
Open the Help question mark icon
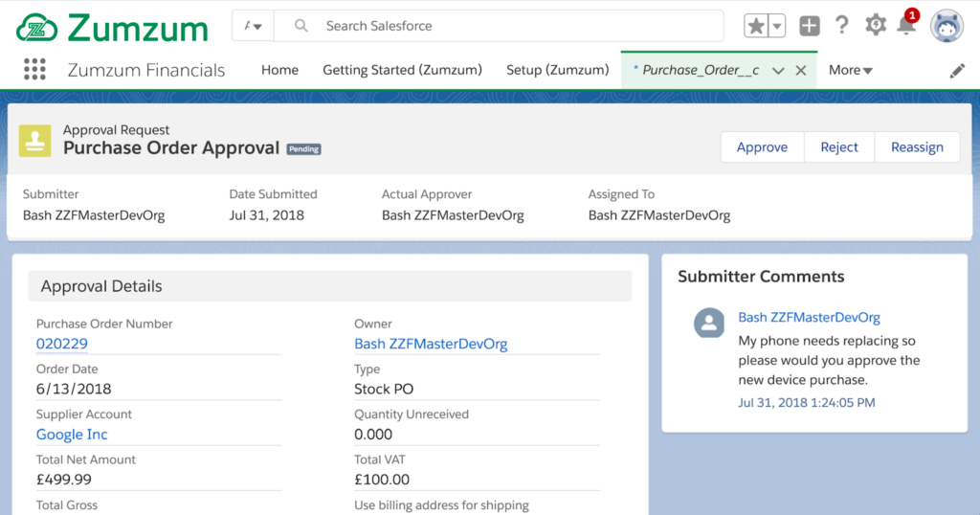coord(842,26)
